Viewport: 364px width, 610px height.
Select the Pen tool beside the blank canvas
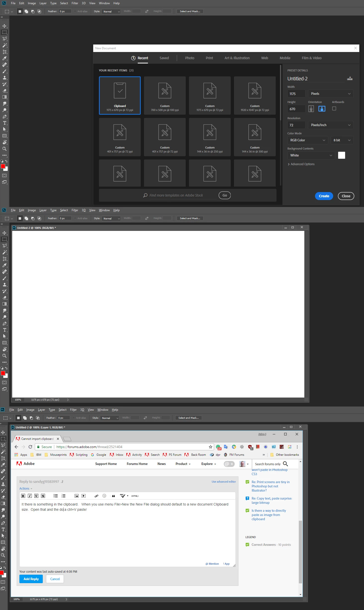coord(4,323)
